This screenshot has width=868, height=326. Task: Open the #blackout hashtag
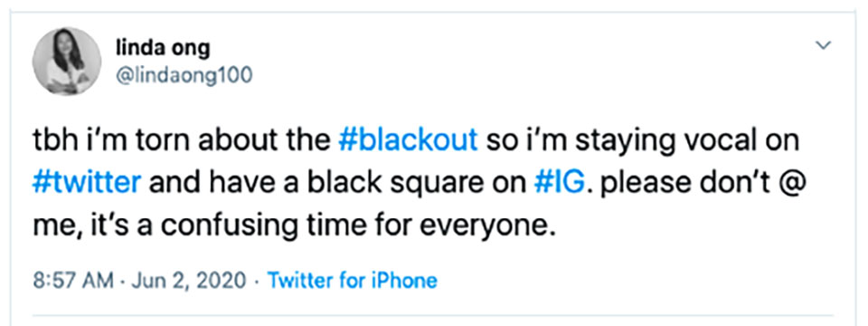click(x=408, y=141)
